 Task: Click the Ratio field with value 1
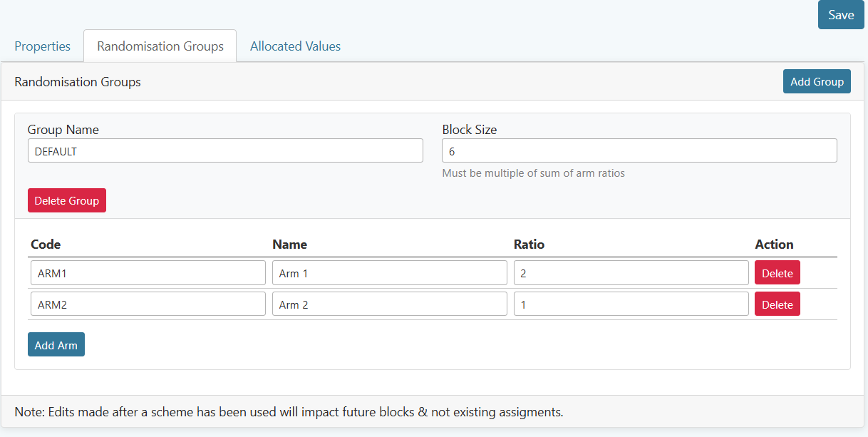[631, 304]
